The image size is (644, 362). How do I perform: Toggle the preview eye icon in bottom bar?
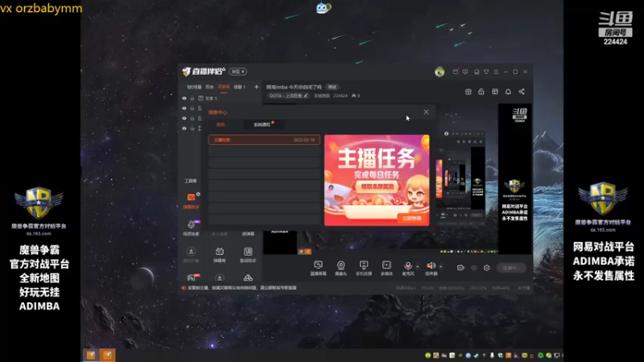tap(474, 268)
